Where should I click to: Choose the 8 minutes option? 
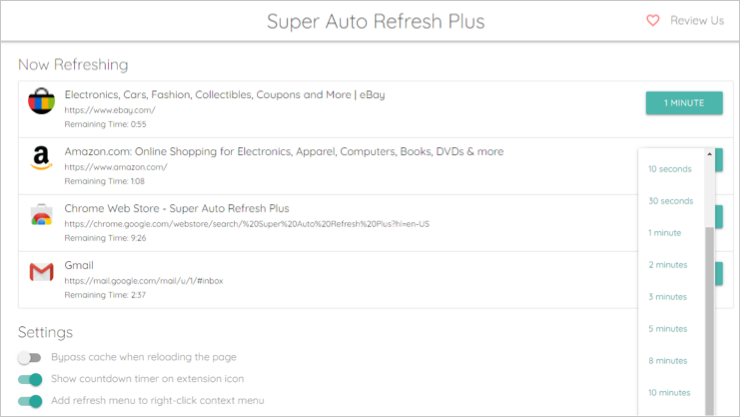click(x=668, y=361)
